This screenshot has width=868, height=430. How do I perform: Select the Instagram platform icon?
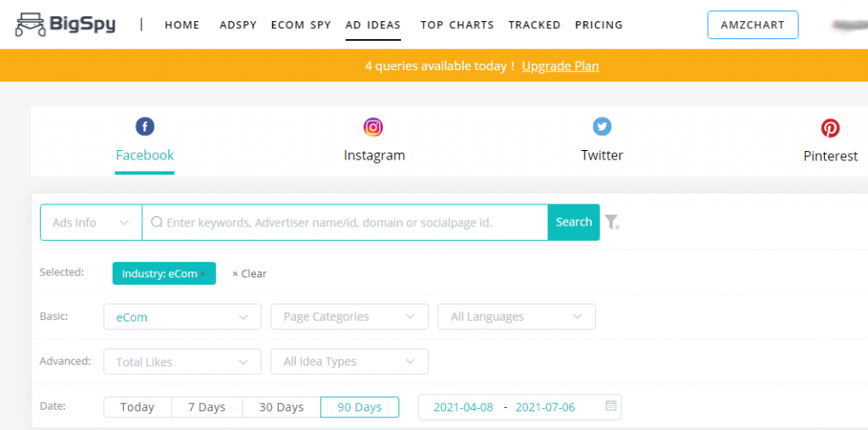click(374, 127)
